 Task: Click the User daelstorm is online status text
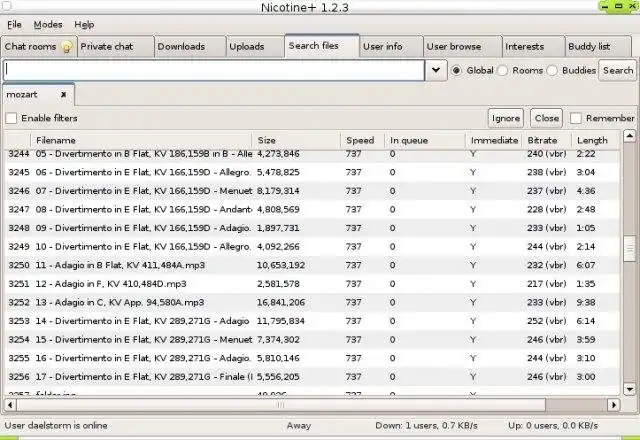(56, 426)
